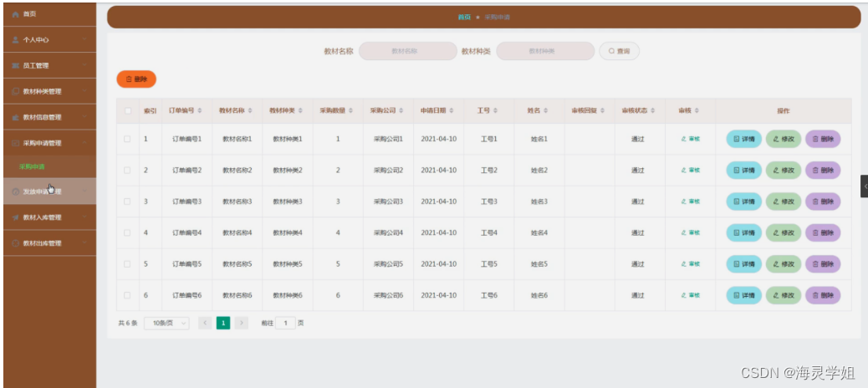868x388 pixels.
Task: Expand the 教材出库管理 chevron
Action: [x=84, y=243]
